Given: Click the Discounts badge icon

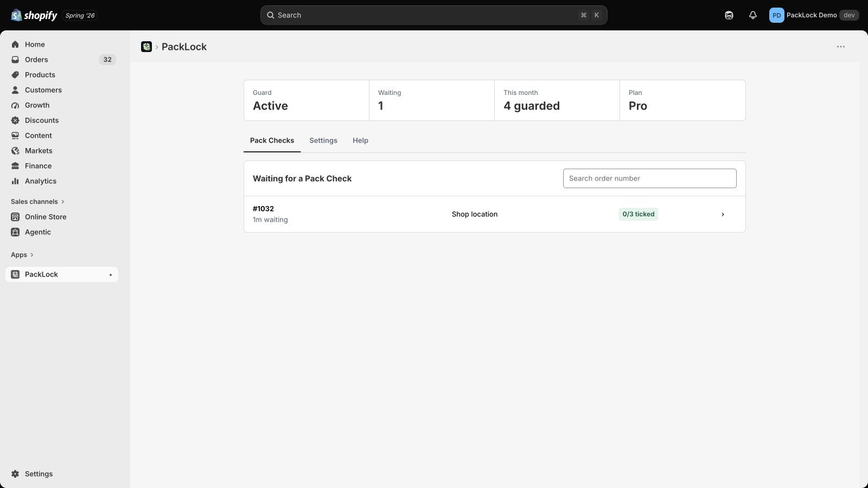Looking at the screenshot, I should pyautogui.click(x=15, y=120).
